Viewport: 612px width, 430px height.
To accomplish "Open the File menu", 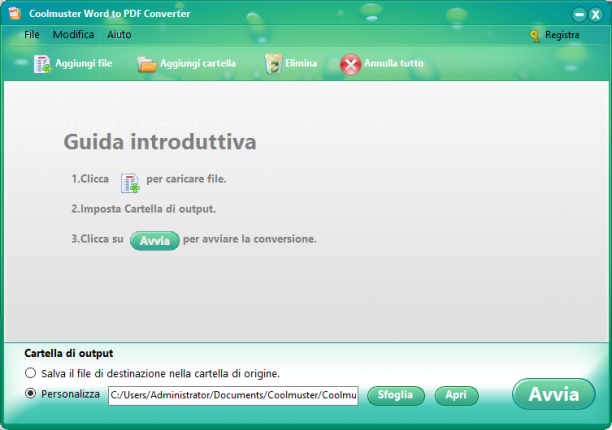I will point(32,35).
